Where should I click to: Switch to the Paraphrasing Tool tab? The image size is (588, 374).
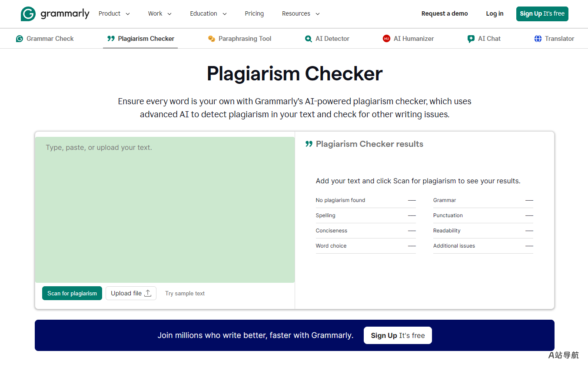click(x=239, y=39)
